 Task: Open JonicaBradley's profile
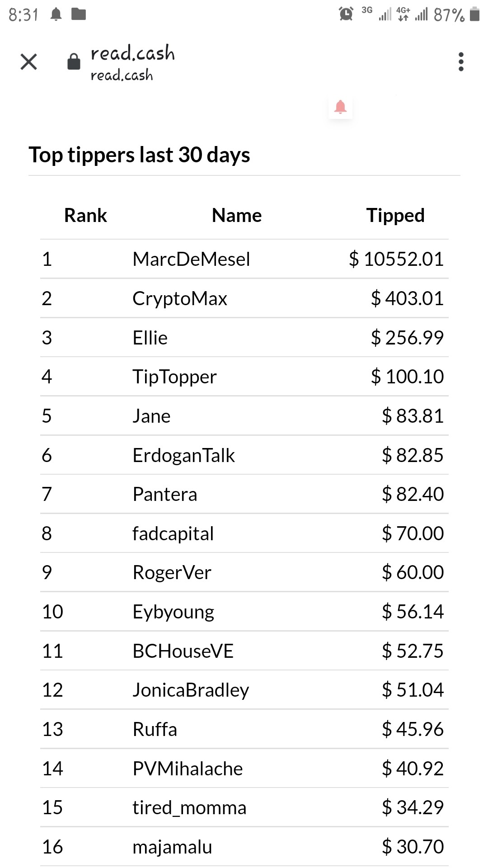click(191, 690)
